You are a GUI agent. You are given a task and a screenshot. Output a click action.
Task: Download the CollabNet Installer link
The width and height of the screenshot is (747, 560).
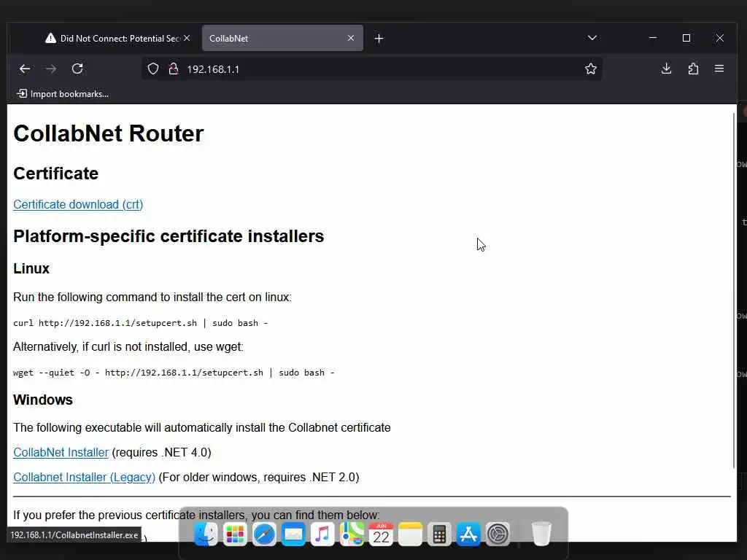pos(61,452)
